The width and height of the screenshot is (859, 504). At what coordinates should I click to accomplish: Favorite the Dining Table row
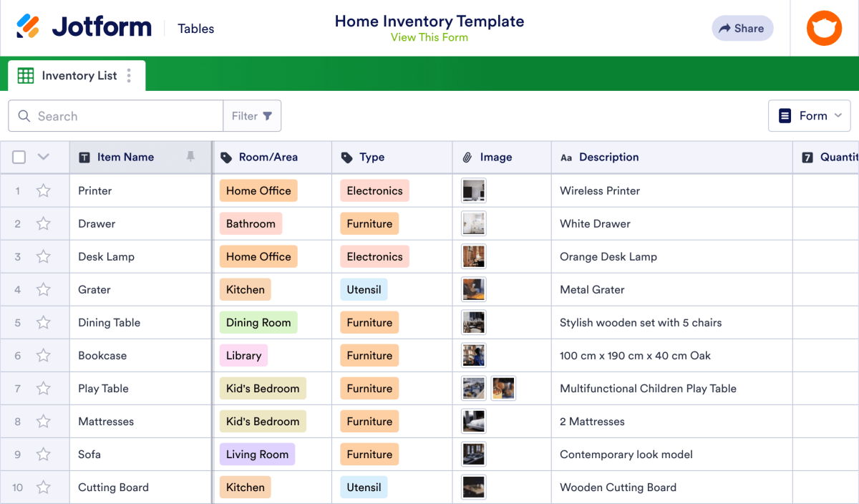point(43,322)
